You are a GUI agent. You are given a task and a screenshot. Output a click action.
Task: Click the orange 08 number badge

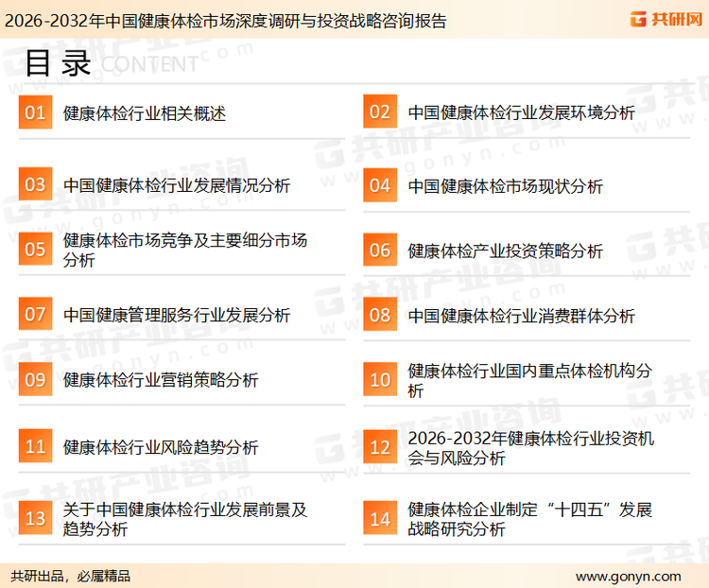[x=380, y=315]
